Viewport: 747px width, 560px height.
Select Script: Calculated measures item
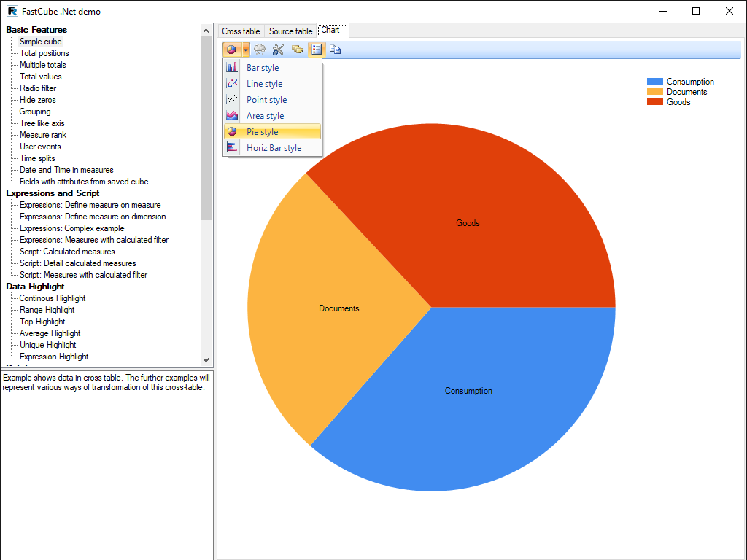[67, 252]
